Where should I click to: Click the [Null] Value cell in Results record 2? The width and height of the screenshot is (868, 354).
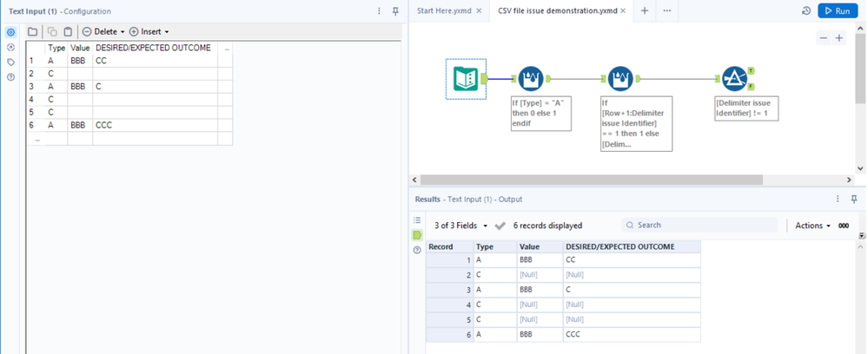[x=540, y=275]
